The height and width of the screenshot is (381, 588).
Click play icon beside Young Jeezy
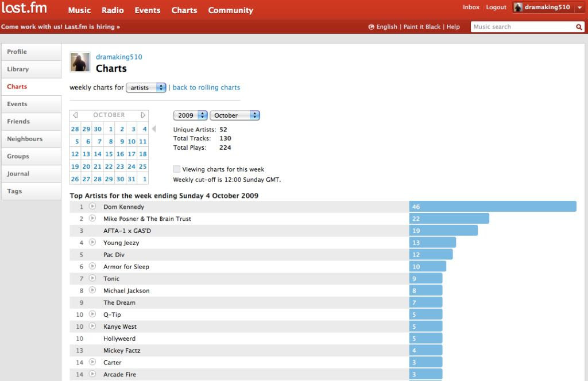(x=92, y=242)
